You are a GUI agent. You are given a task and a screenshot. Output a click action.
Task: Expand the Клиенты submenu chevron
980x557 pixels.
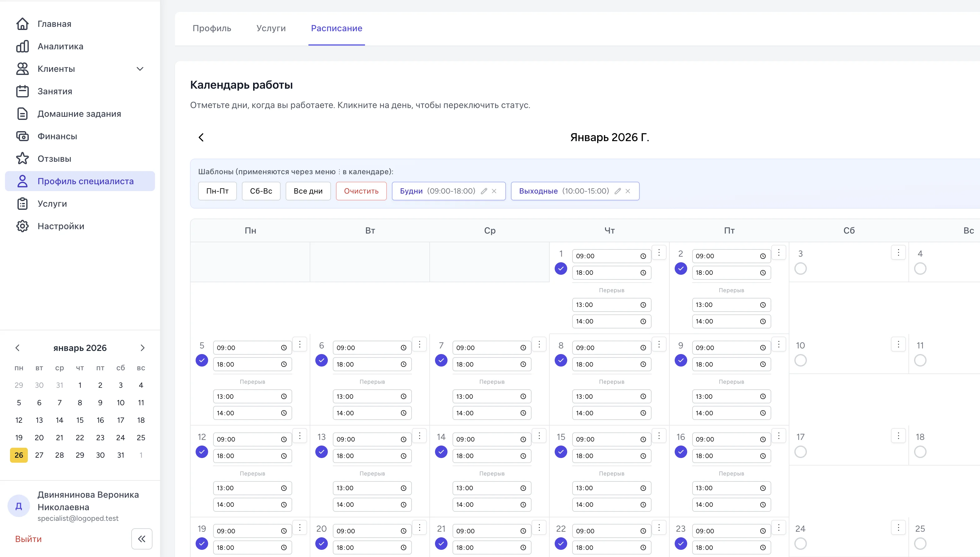[x=140, y=69]
